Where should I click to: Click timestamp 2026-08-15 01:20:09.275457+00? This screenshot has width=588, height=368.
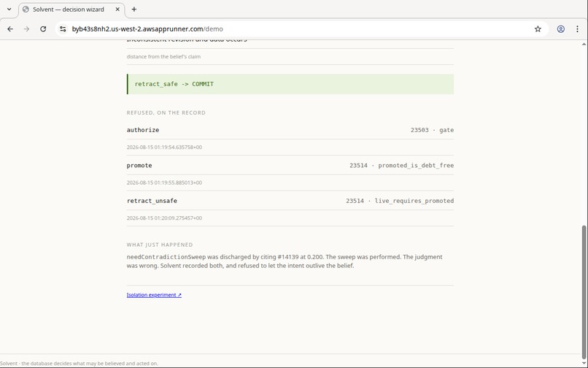(164, 218)
